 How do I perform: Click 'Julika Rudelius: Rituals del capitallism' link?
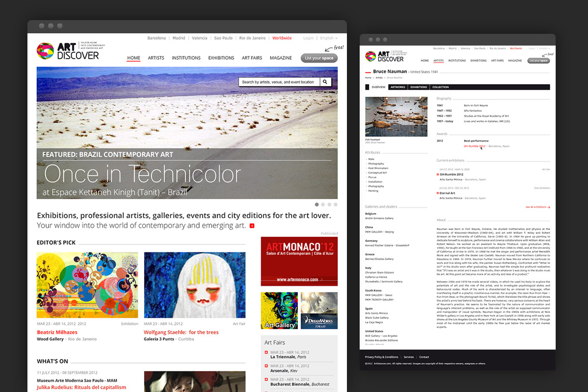tap(81, 387)
